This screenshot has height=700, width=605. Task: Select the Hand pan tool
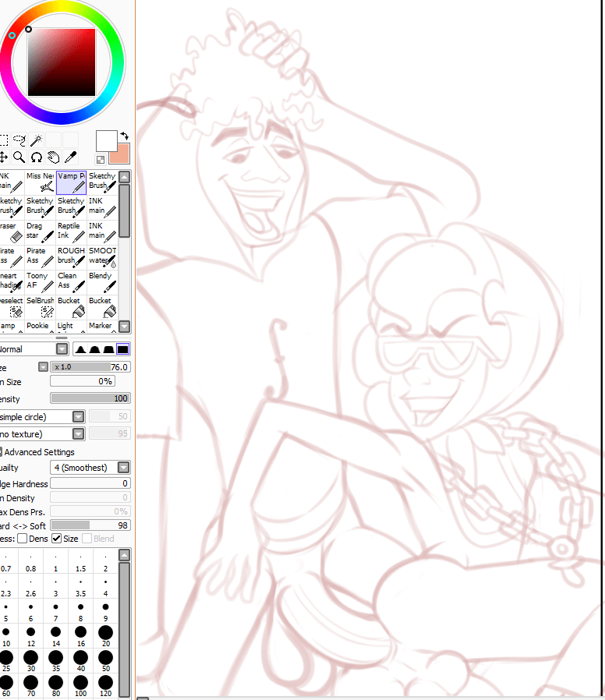point(53,157)
